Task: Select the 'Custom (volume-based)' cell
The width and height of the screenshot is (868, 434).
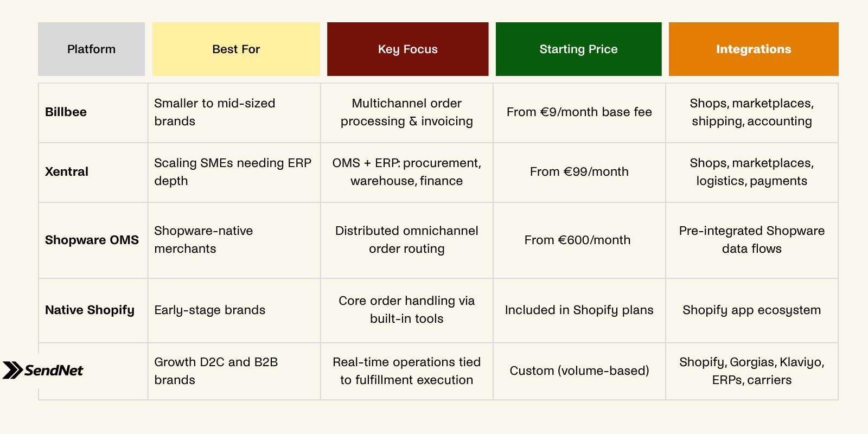Action: click(579, 371)
